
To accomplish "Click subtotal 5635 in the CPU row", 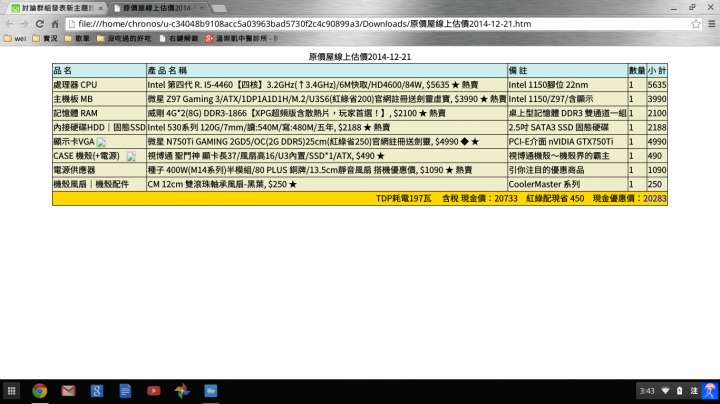I will [x=657, y=85].
